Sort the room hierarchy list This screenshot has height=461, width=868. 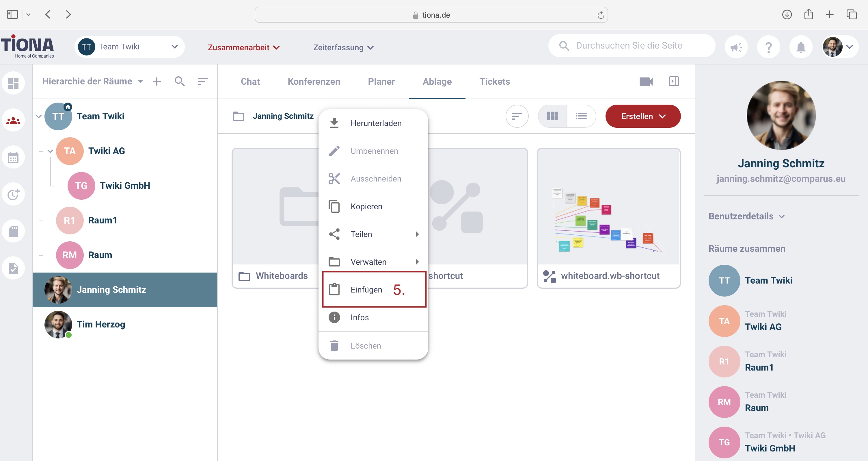tap(202, 81)
